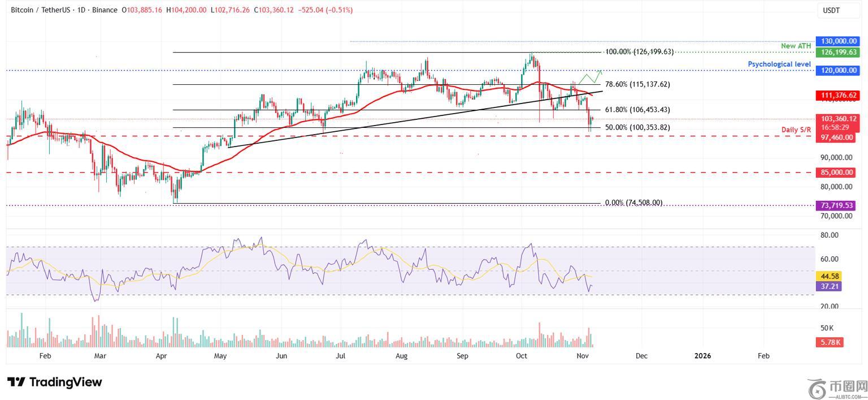Viewport: 868px width, 400px height.
Task: Click the 'Psychological level' text annotation
Action: tap(779, 64)
